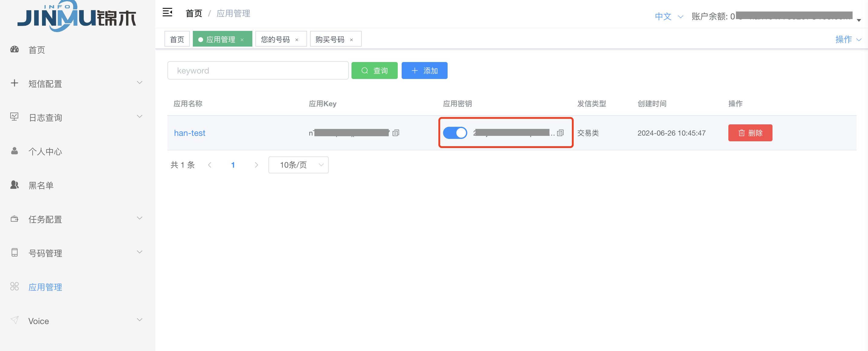Click the 应用名称 column header
Viewport: 868px width, 351px height.
tap(188, 103)
